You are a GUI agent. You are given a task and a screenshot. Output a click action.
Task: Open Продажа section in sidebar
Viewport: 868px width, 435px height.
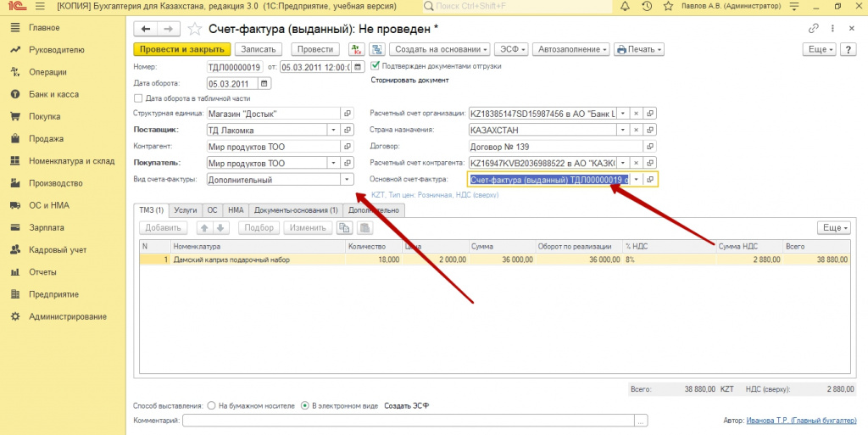coord(46,139)
